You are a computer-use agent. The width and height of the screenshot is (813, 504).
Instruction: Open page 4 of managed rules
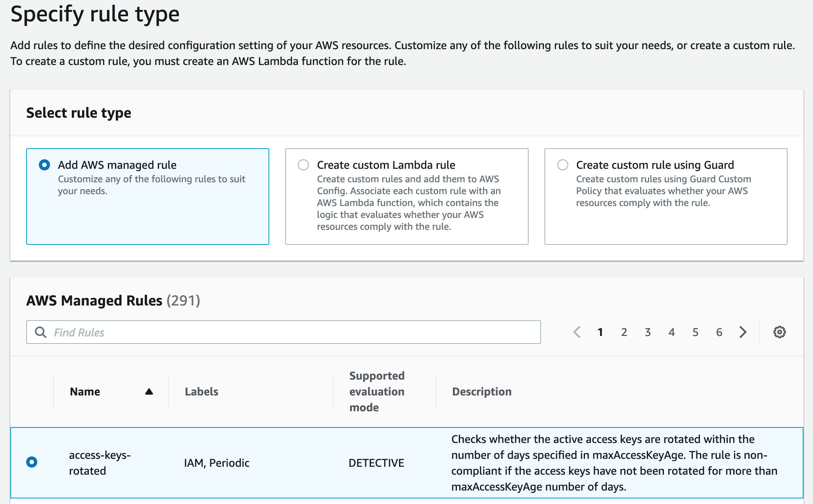point(671,332)
